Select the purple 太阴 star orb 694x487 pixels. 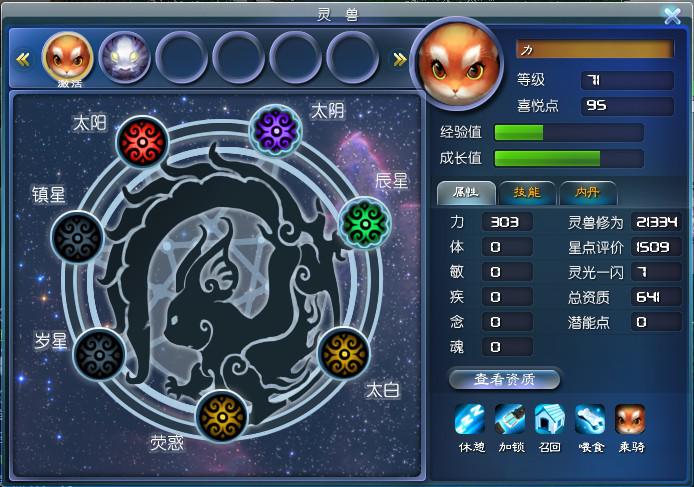click(x=276, y=131)
